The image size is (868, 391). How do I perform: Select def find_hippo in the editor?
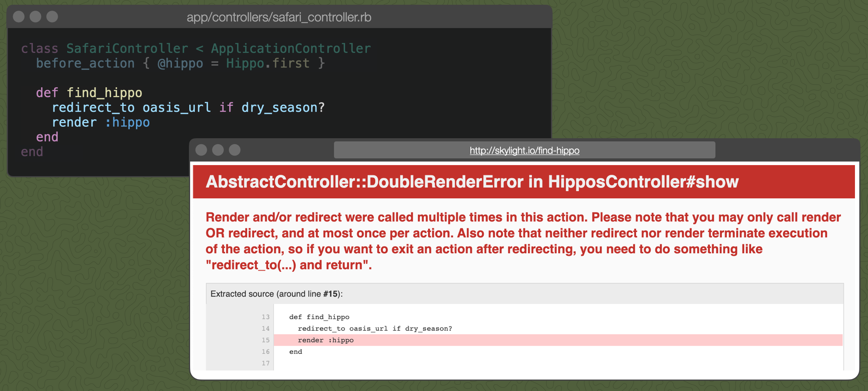tap(89, 92)
